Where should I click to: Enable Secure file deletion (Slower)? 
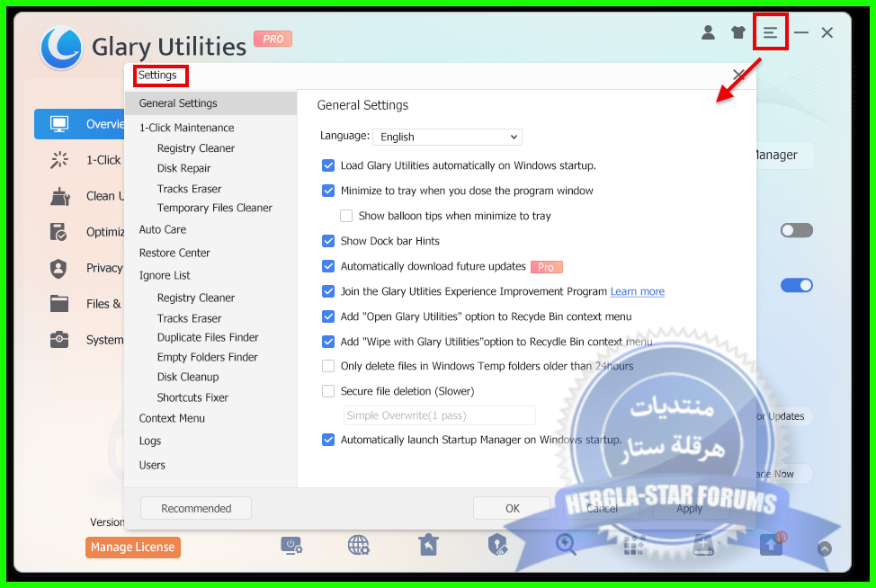328,391
